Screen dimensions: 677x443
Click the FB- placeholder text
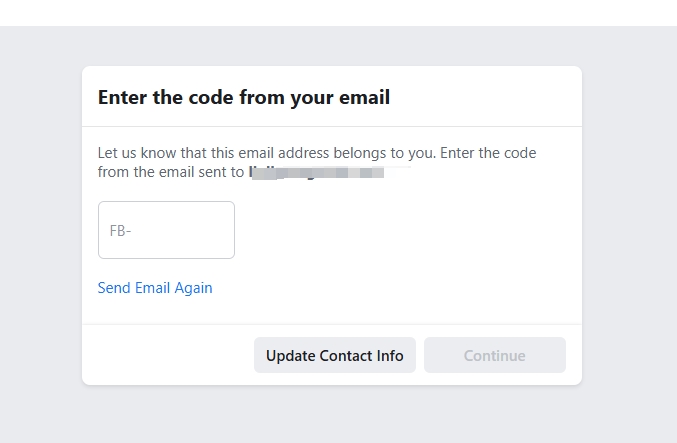click(121, 231)
